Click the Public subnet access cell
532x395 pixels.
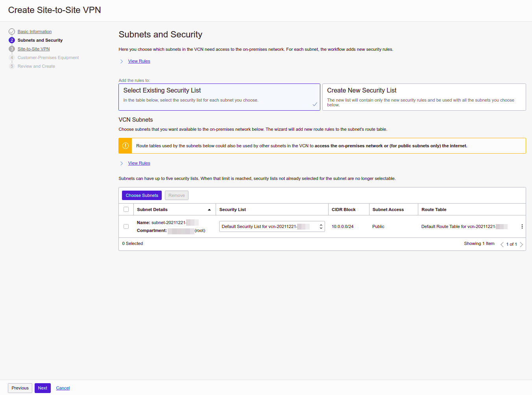coord(378,226)
